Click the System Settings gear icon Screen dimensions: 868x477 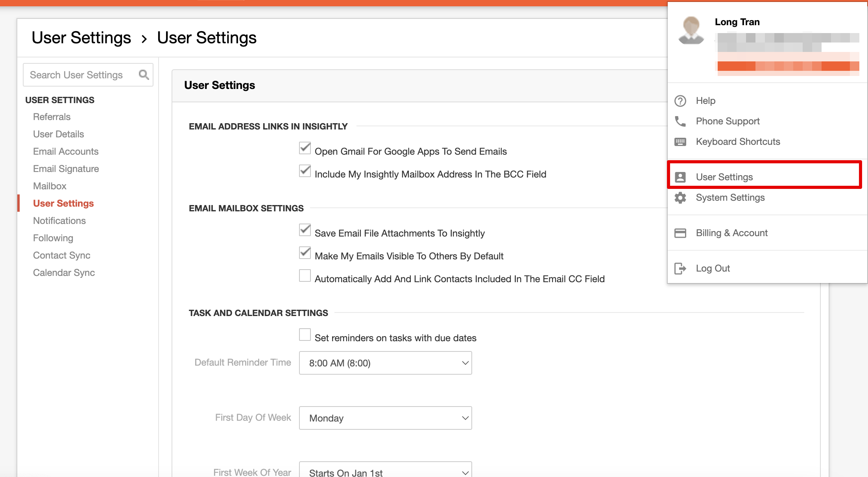pos(680,198)
